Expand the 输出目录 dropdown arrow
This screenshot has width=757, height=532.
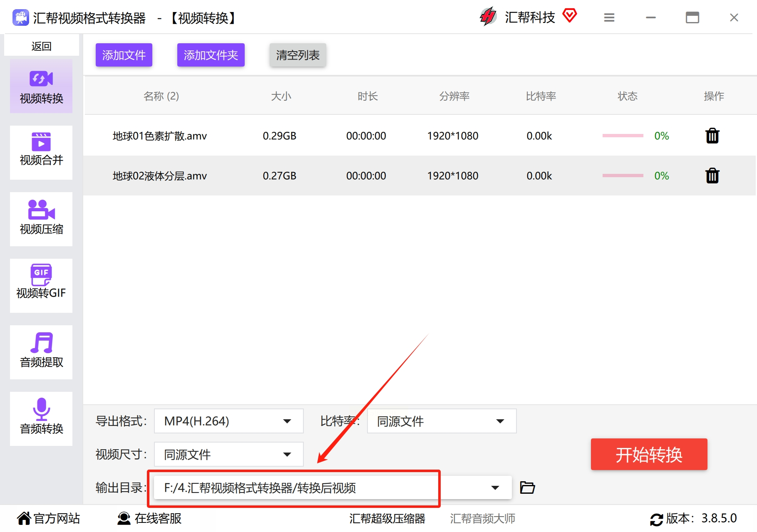(x=495, y=487)
